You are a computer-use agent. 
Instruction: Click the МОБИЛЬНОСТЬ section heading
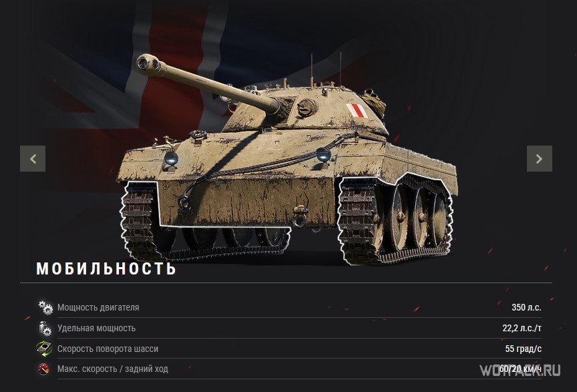pos(106,268)
